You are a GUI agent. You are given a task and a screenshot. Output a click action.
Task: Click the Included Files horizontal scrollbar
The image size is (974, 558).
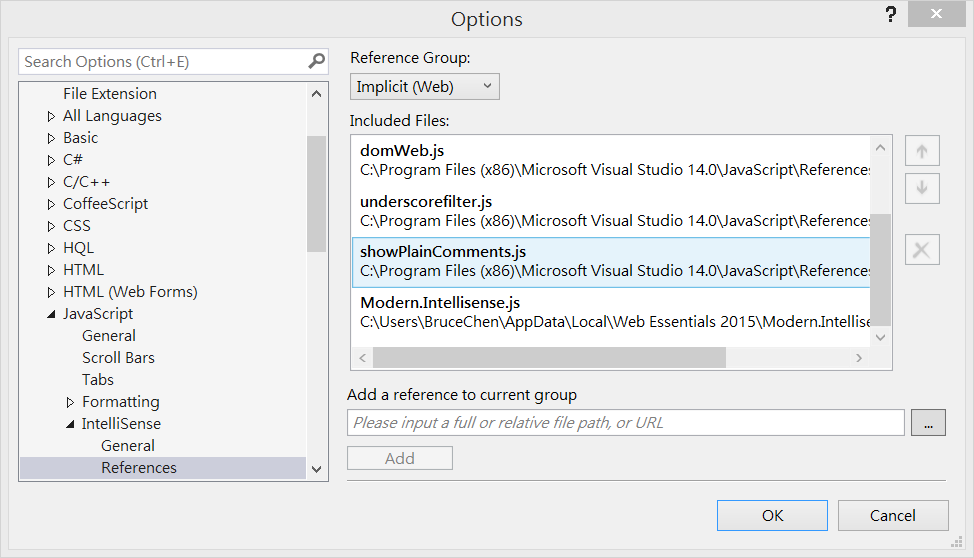click(x=548, y=358)
